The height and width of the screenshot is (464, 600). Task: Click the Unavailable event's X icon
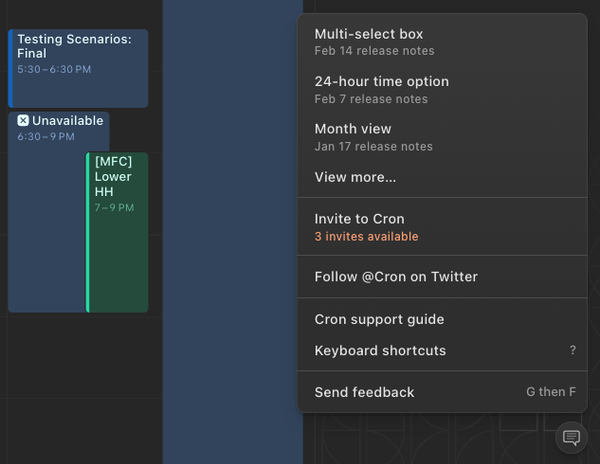coord(23,120)
